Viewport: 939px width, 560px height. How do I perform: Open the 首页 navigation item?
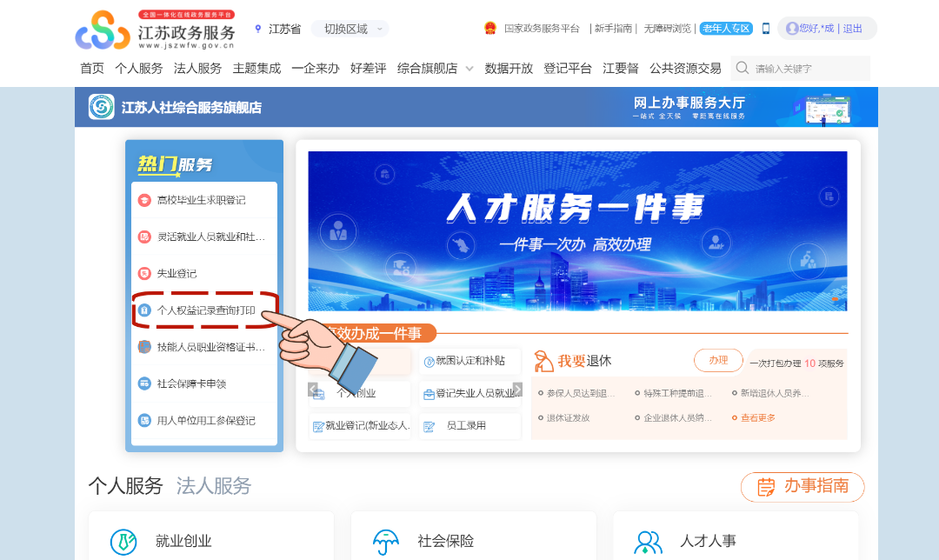(91, 68)
